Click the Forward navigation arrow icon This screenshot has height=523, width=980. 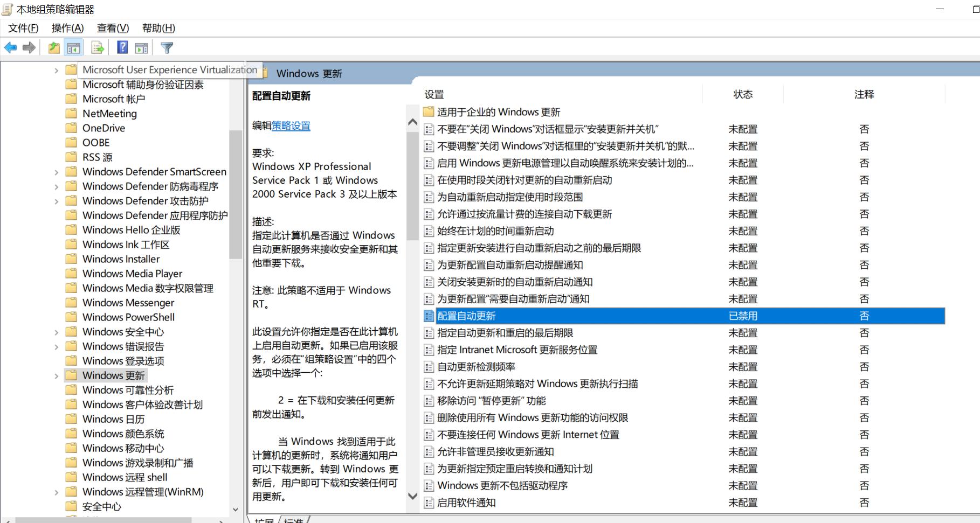click(29, 47)
